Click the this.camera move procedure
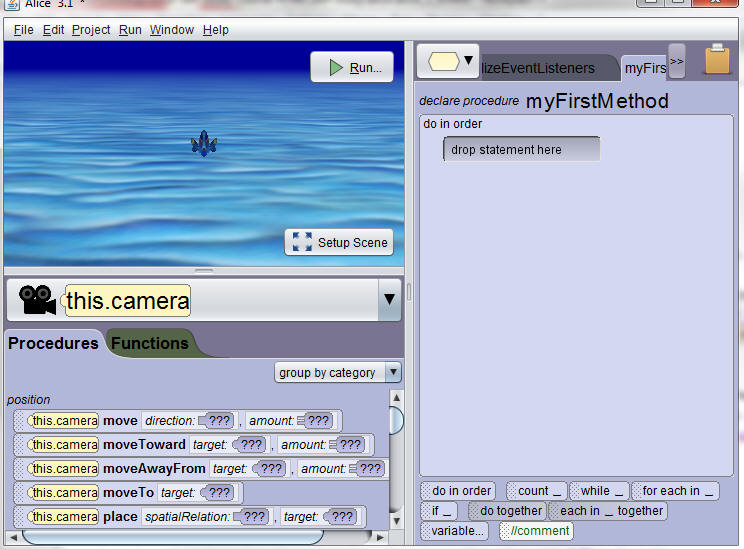The height and width of the screenshot is (549, 744). [177, 420]
